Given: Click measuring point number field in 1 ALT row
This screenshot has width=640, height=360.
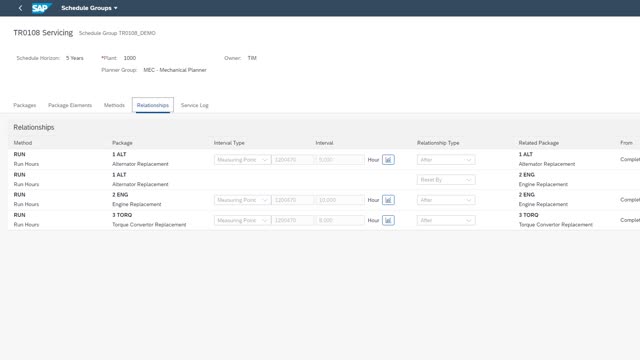Looking at the screenshot, I should coord(293,160).
